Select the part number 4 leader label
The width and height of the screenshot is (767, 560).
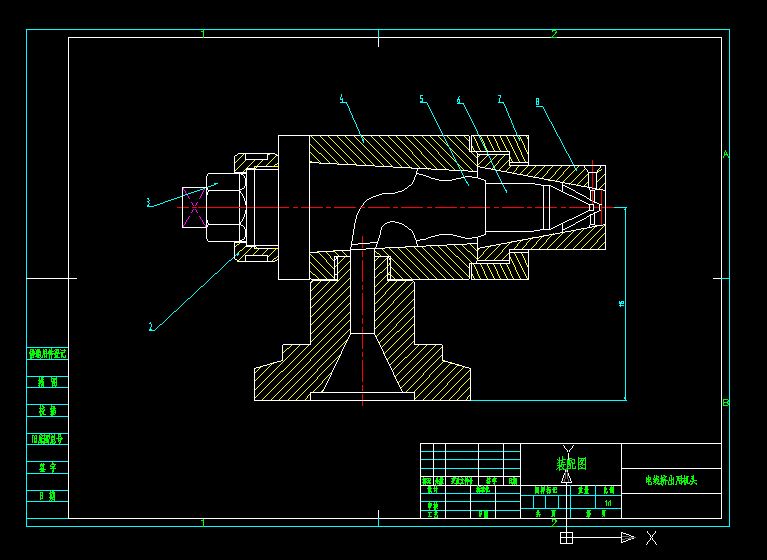pos(342,99)
